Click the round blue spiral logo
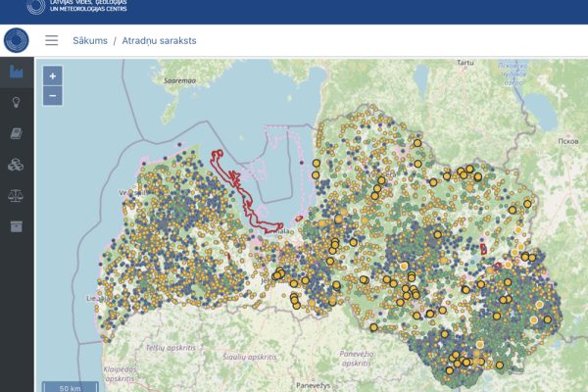The width and height of the screenshot is (588, 392). tap(17, 40)
